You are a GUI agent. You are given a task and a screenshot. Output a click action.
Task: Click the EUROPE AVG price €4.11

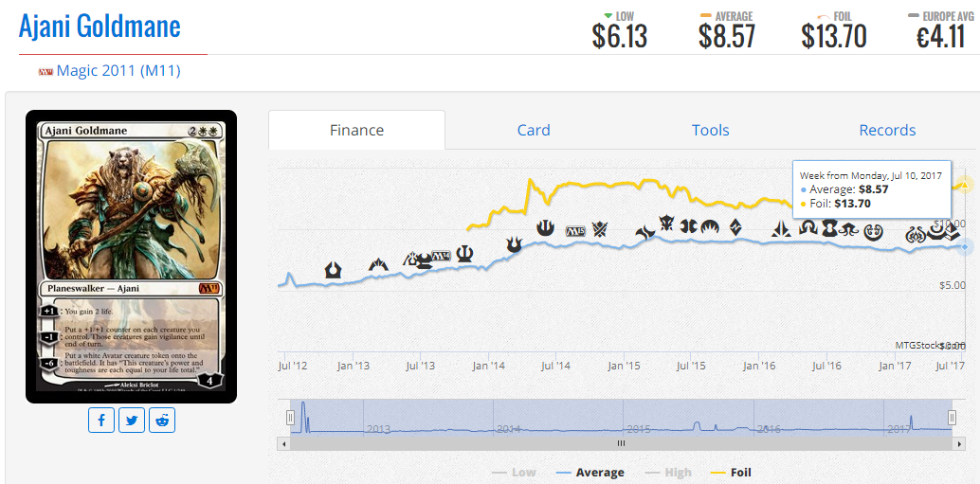(x=941, y=38)
